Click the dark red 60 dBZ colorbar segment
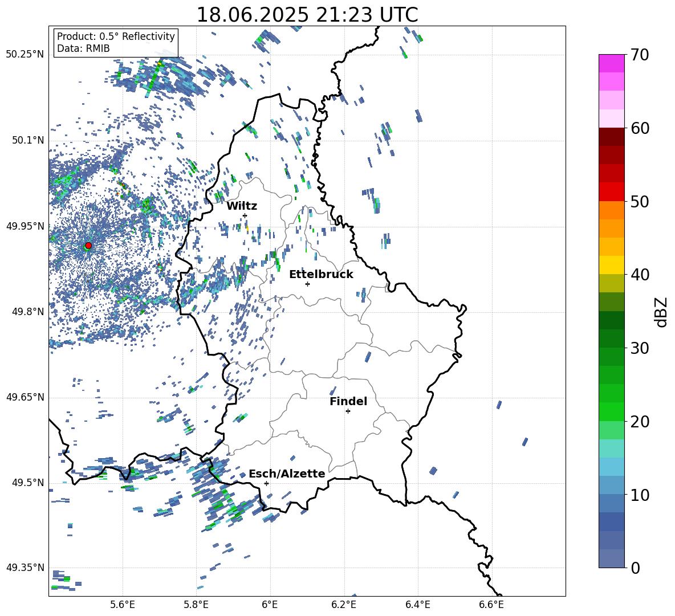This screenshot has width=675, height=616. coord(611,137)
